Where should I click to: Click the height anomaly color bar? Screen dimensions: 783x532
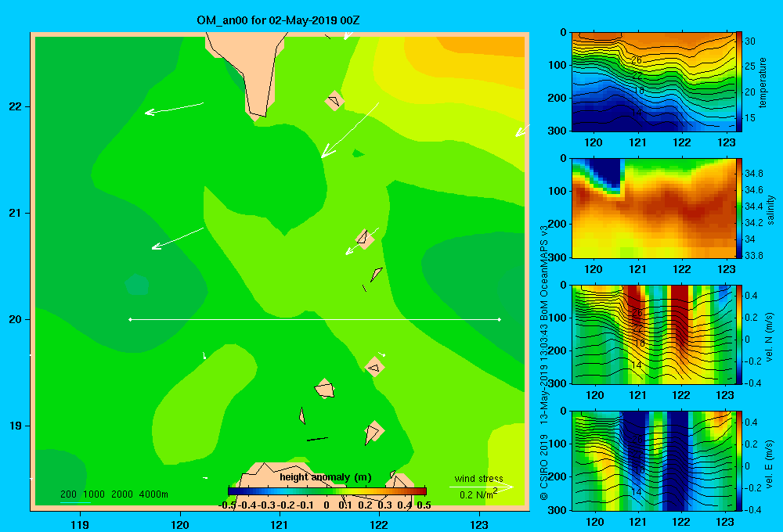coord(327,491)
